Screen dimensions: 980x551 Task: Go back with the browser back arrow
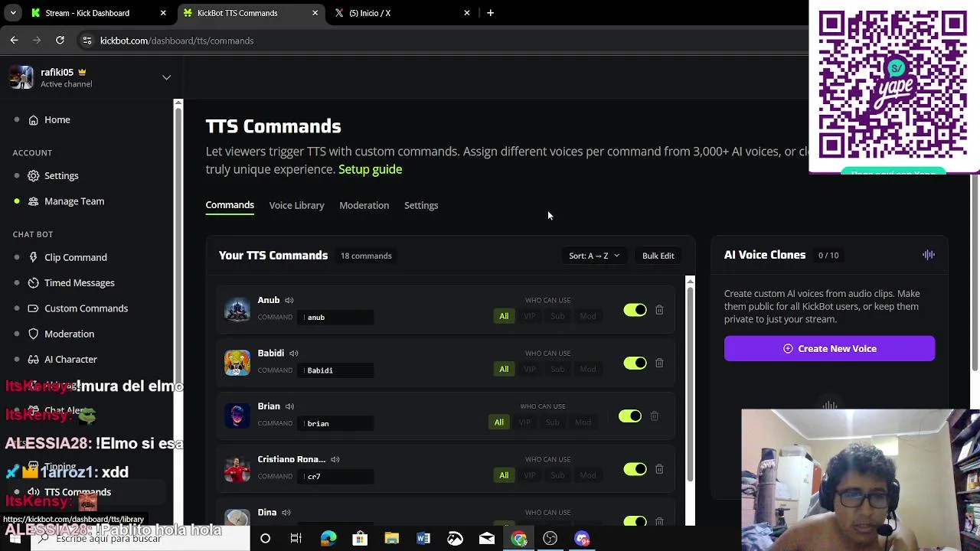[14, 41]
